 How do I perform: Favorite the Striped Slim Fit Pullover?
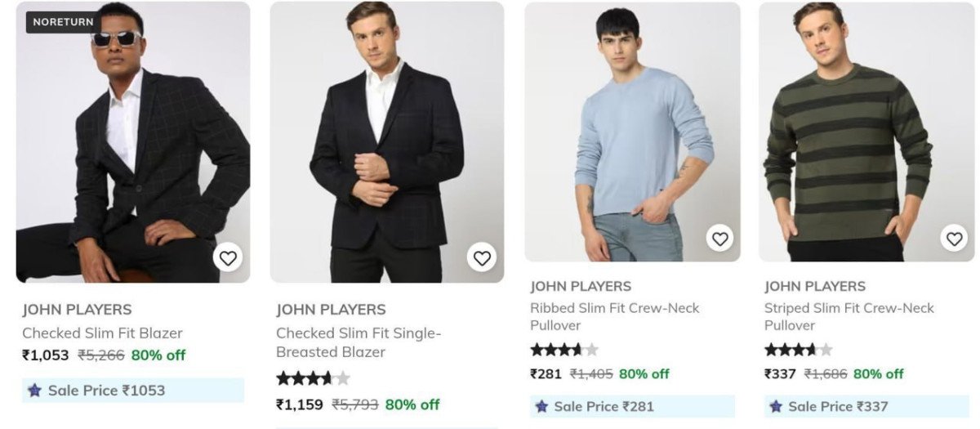(954, 239)
